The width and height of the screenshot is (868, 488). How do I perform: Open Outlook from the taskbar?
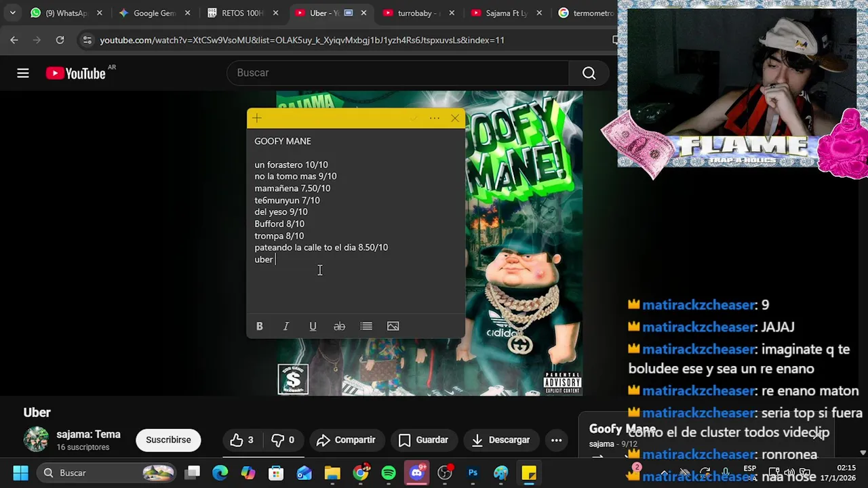tap(304, 472)
